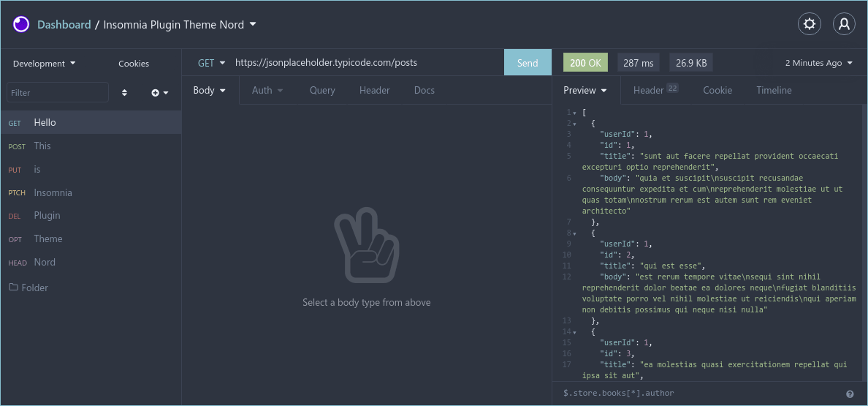Open the Preview mode dropdown
Image resolution: width=868 pixels, height=406 pixels.
[x=585, y=90]
